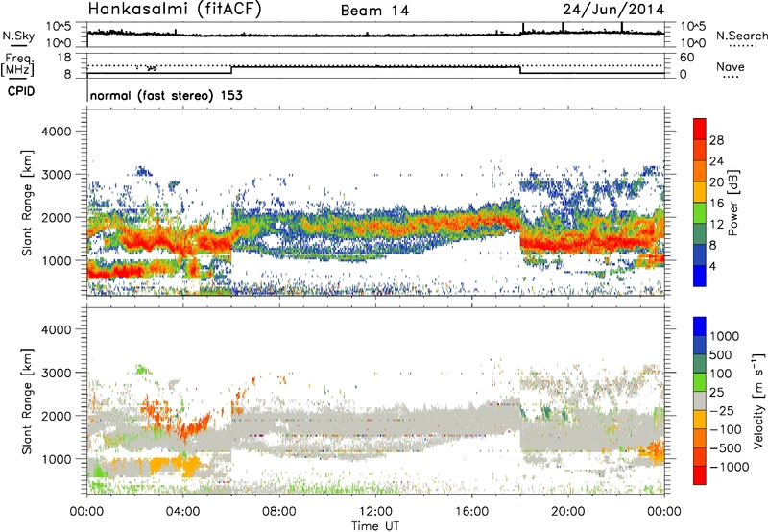
Task: Click the date '24/Jun/2014'
Action: tap(613, 10)
